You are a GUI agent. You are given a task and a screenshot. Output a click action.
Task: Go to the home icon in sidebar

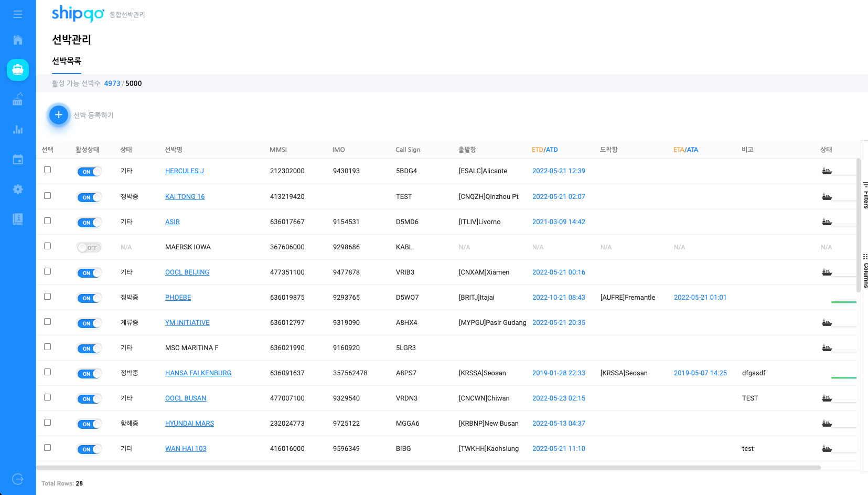click(18, 40)
